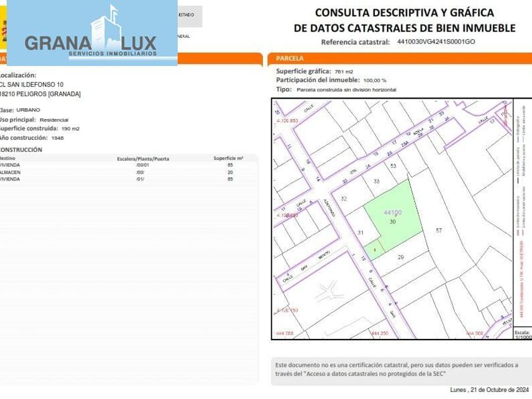
Task: Click participation value 100,00 %
Action: click(374, 80)
